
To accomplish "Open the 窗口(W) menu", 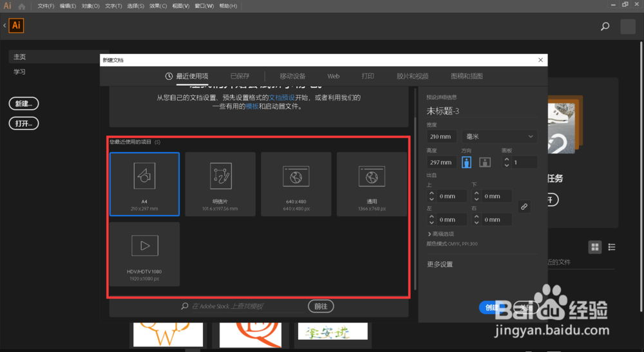I will click(204, 6).
